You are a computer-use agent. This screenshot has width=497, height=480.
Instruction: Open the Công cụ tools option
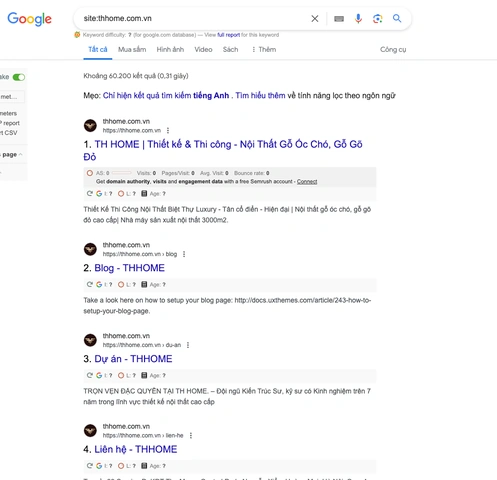[x=393, y=50]
